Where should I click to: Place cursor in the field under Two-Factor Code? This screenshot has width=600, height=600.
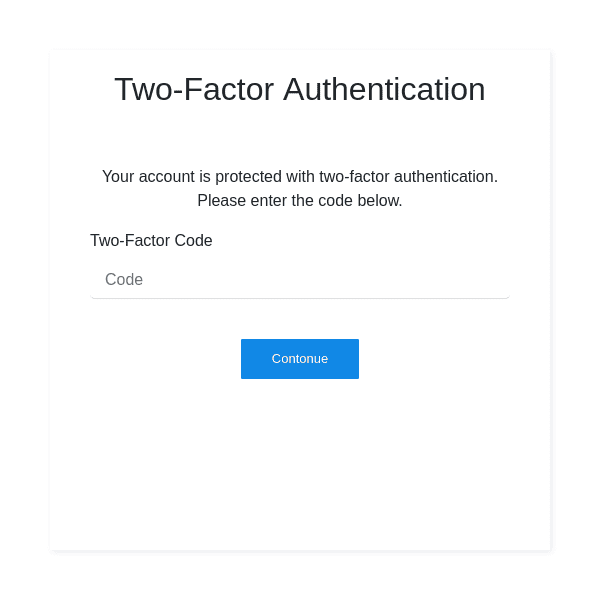point(300,280)
